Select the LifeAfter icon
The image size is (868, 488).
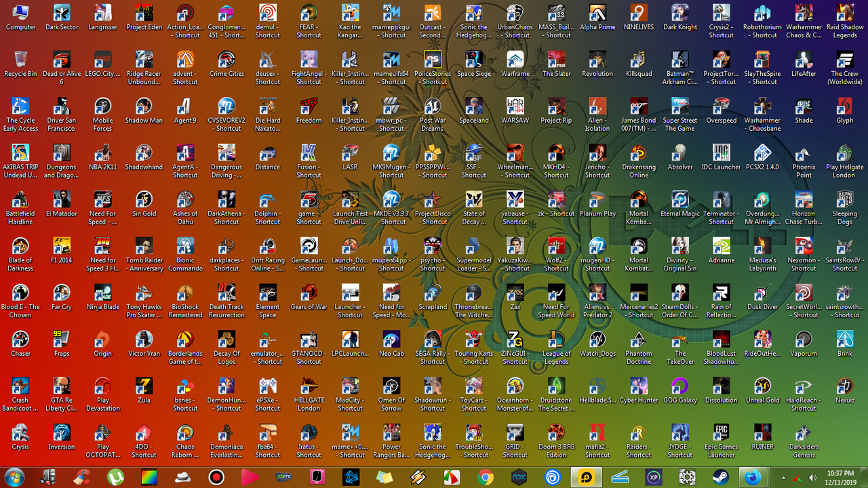[804, 64]
